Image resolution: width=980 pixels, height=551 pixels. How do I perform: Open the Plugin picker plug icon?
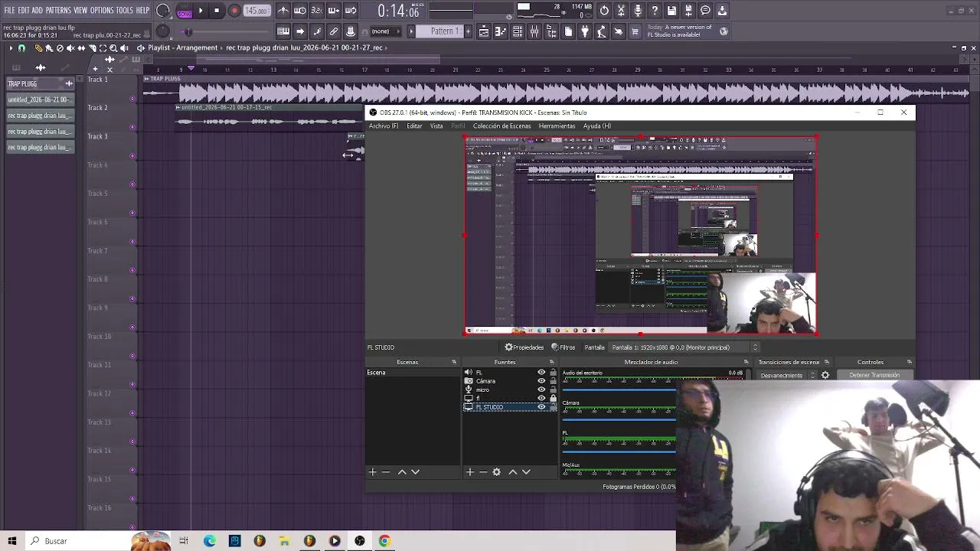click(585, 31)
